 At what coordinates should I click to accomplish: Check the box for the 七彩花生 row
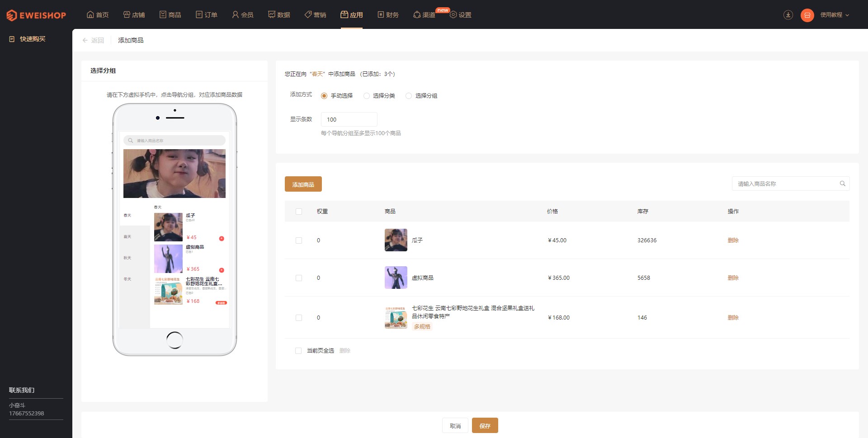[x=299, y=318]
